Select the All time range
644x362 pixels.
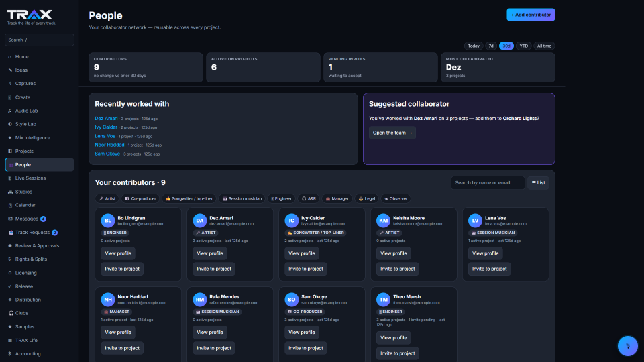point(544,46)
